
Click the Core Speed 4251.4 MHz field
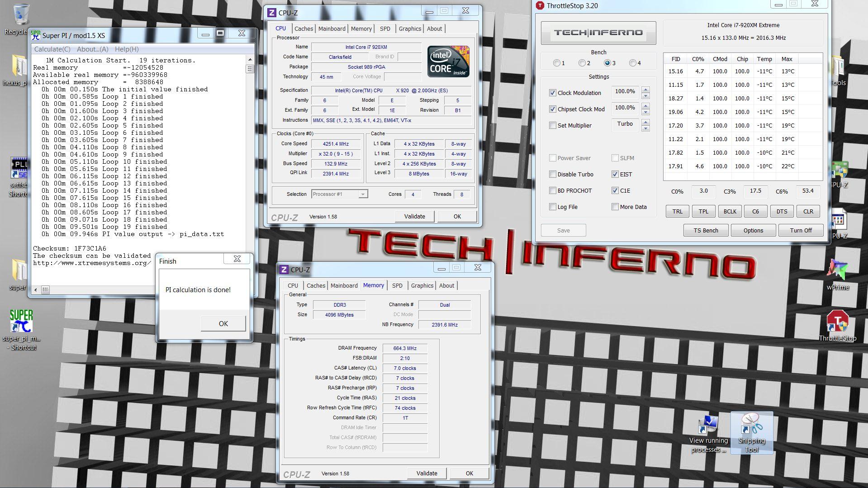(x=336, y=144)
